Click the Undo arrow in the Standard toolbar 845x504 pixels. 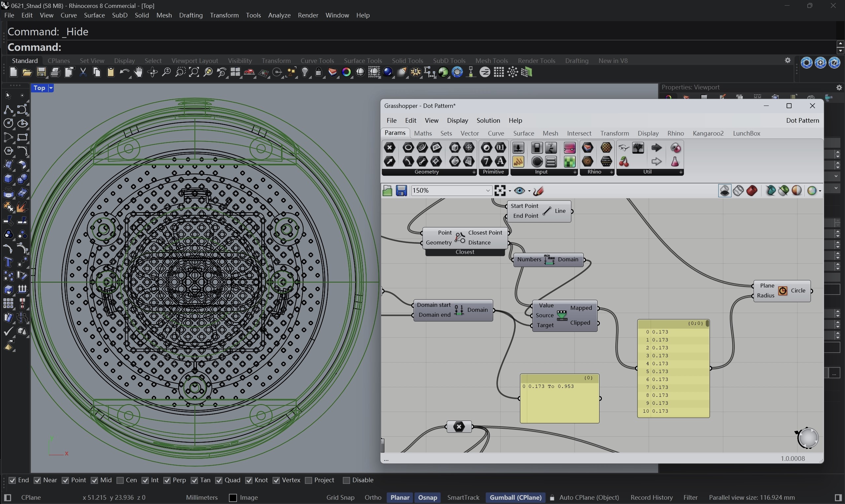124,72
